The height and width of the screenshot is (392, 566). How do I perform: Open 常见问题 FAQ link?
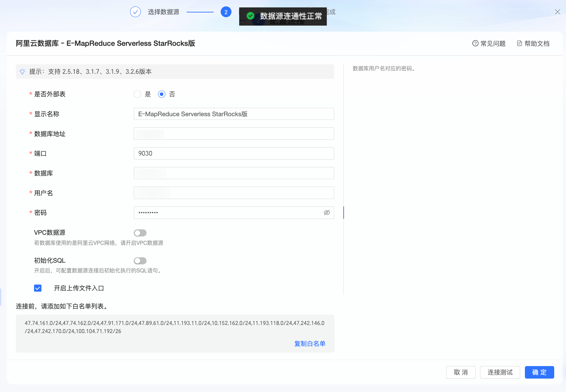(x=489, y=43)
